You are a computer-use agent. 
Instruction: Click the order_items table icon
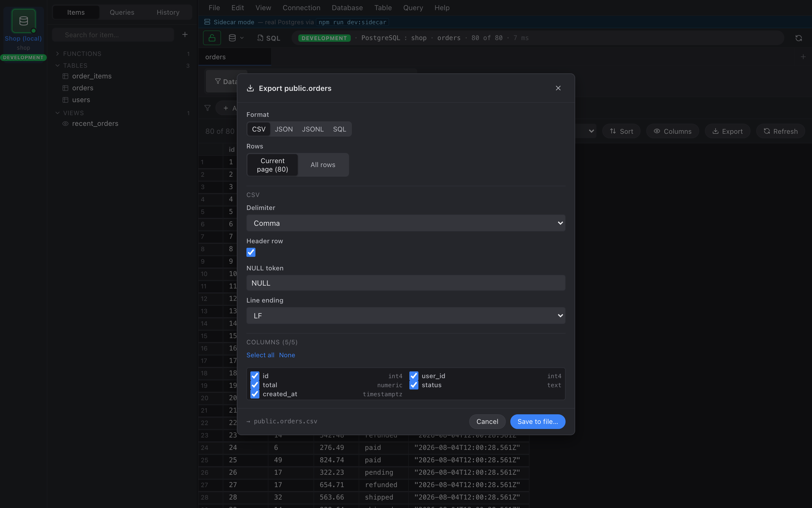click(x=65, y=76)
